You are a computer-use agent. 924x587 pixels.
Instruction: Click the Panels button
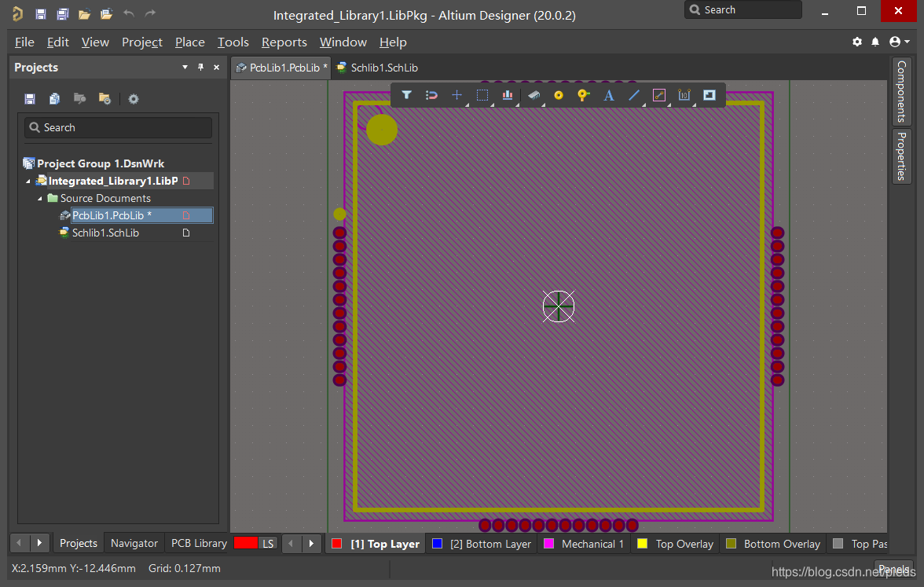[x=893, y=570]
